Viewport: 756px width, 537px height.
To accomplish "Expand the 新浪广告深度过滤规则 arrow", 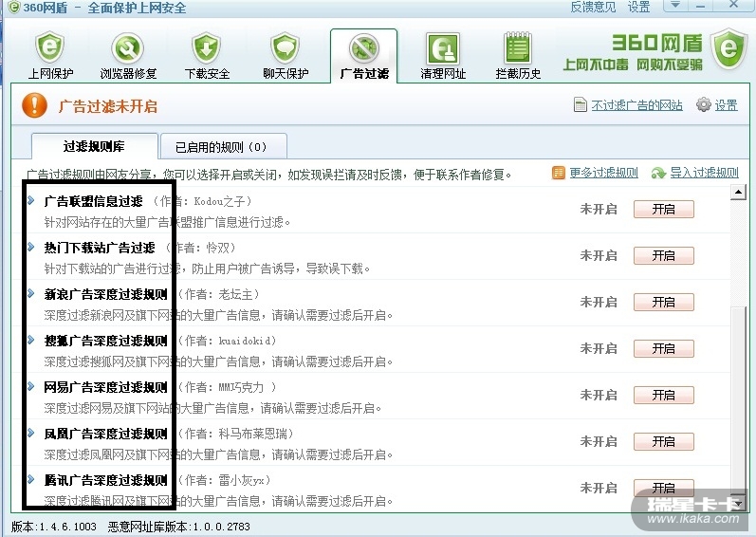I will click(31, 293).
